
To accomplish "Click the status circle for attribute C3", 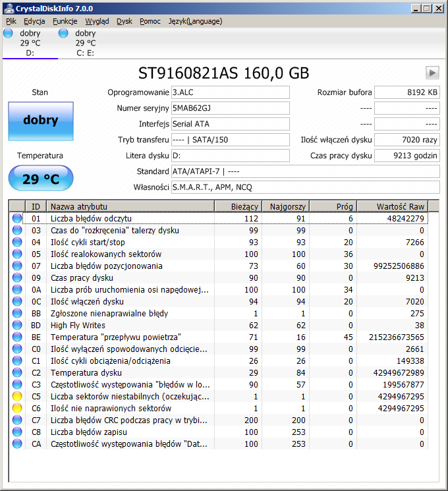I will pos(17,384).
